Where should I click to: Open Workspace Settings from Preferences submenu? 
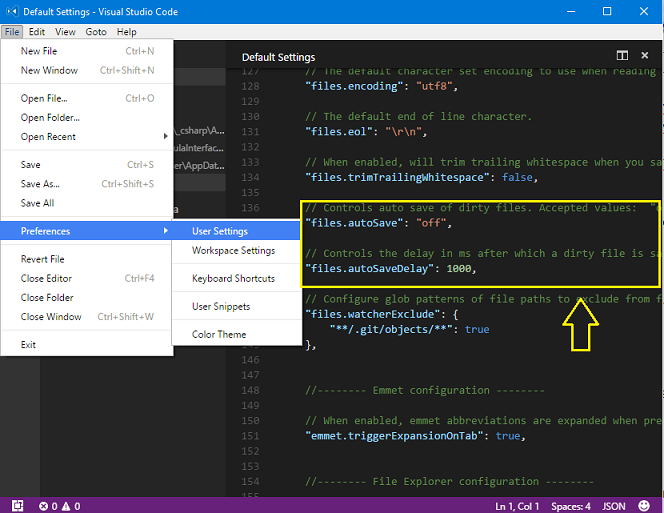tap(237, 250)
